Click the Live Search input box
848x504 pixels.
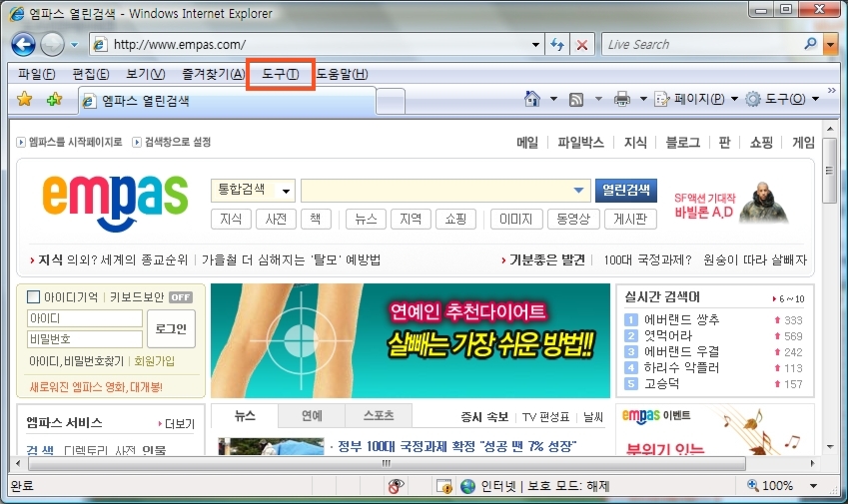pyautogui.click(x=701, y=44)
